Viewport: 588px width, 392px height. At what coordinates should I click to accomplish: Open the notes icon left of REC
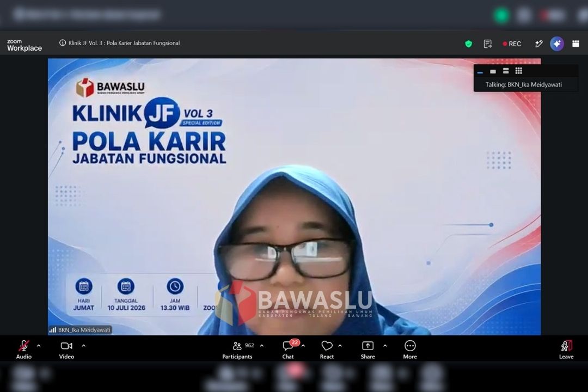487,44
